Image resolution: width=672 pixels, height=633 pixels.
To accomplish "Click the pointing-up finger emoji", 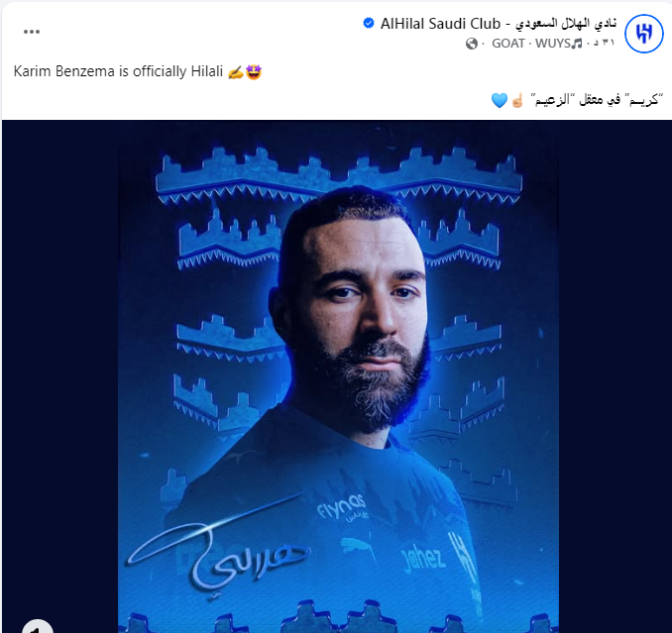I will pos(517,101).
